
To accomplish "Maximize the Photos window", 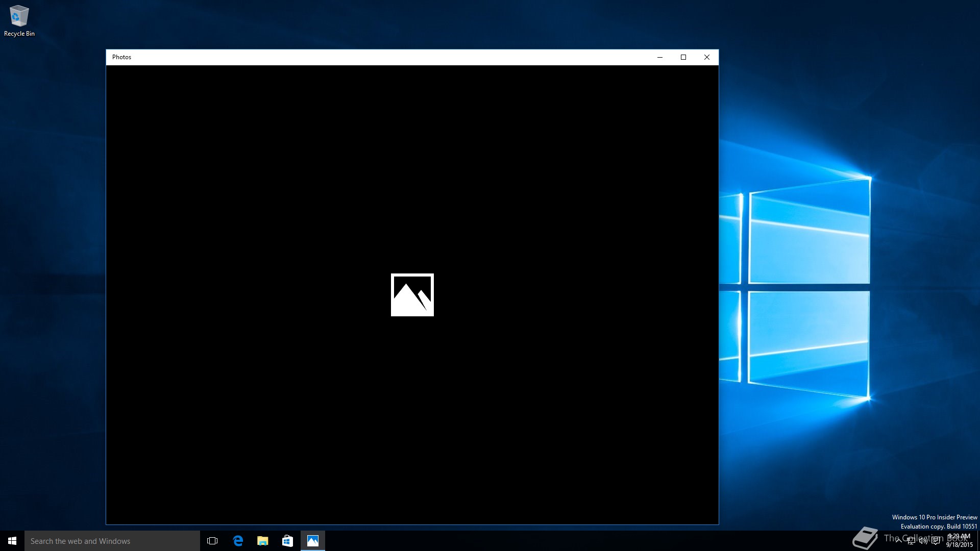I will tap(683, 57).
